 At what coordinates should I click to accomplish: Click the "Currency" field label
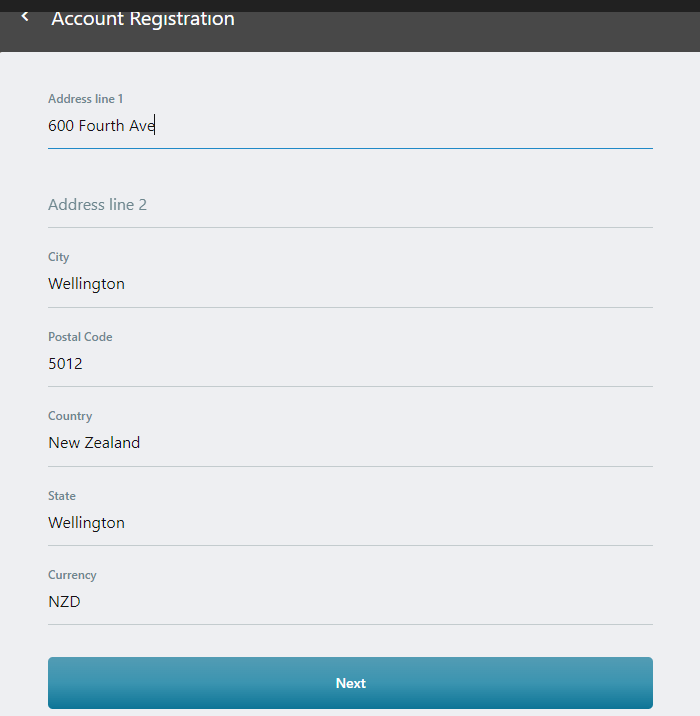point(72,575)
